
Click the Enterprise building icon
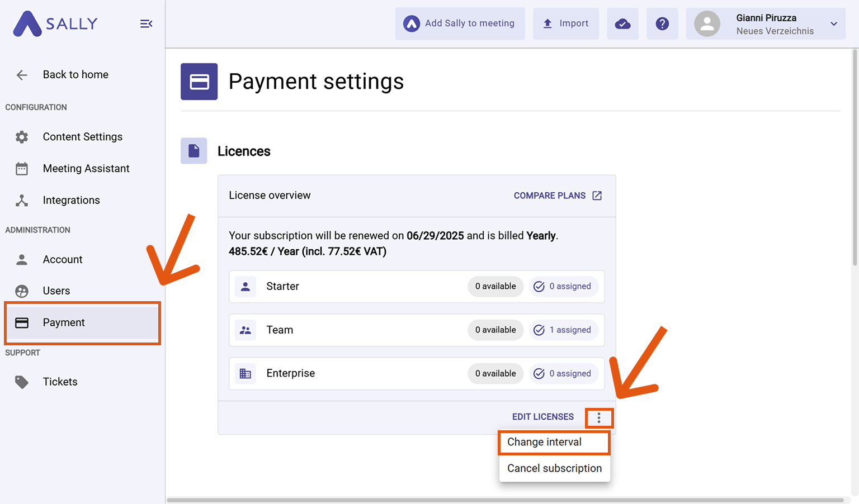tap(246, 374)
